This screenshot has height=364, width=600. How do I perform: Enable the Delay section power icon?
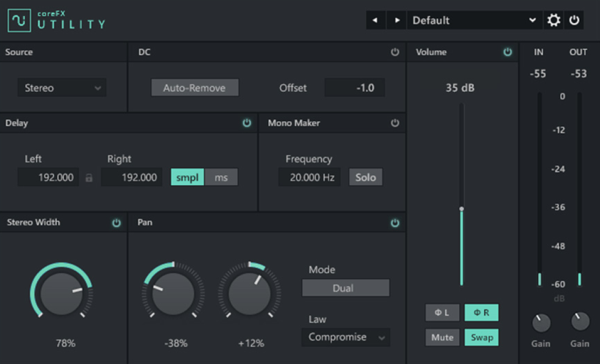click(247, 123)
